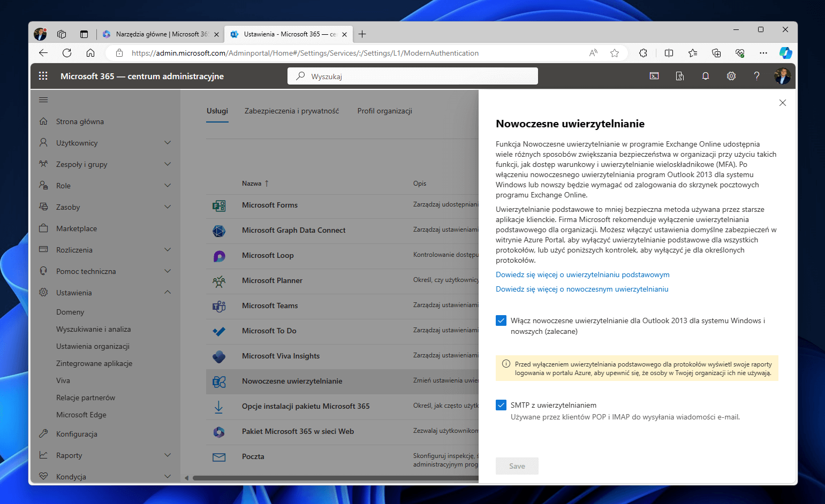
Task: Close the Ustawienia browser tab
Action: [x=344, y=34]
